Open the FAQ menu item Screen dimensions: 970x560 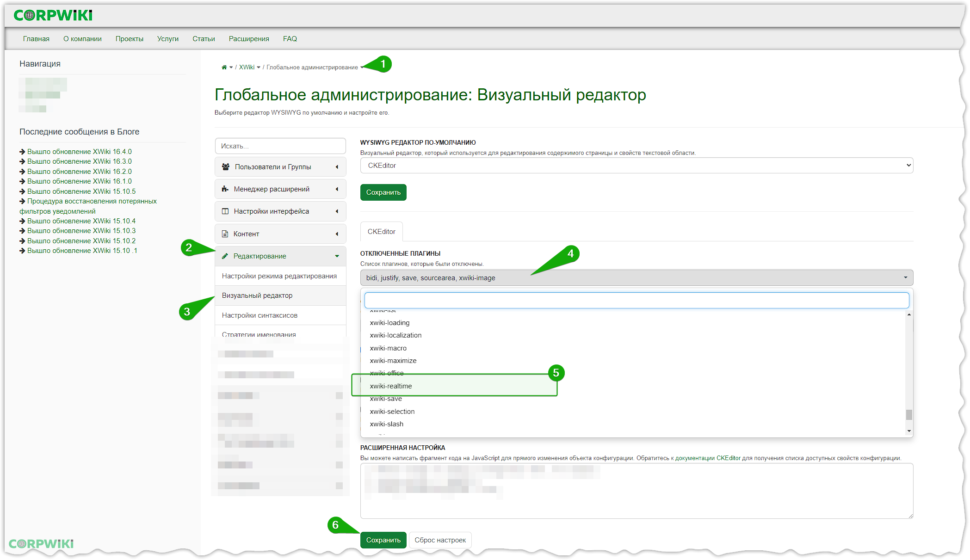pyautogui.click(x=290, y=39)
